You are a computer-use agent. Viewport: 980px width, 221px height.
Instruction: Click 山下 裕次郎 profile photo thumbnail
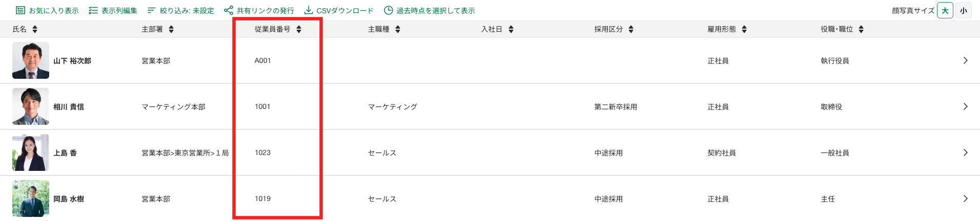pos(31,60)
